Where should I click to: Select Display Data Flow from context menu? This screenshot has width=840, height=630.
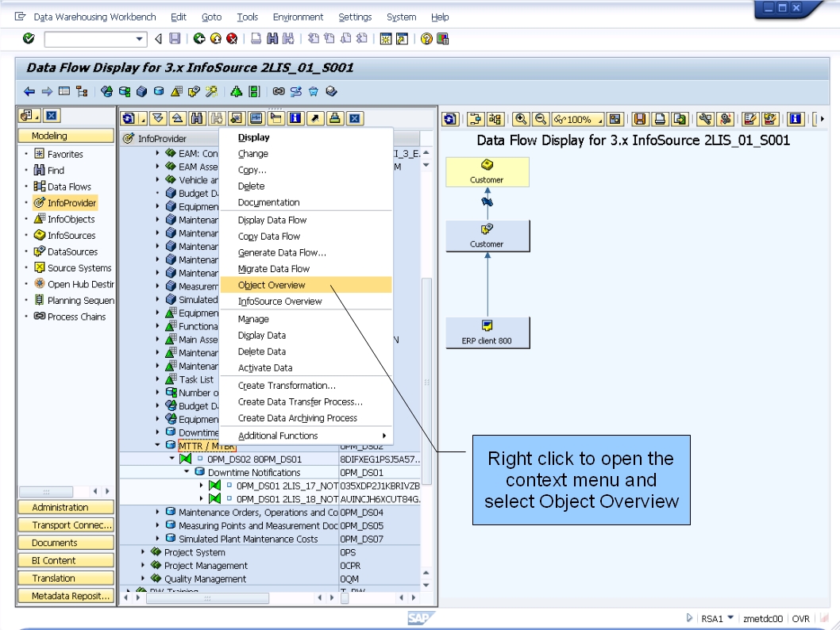tap(306, 220)
